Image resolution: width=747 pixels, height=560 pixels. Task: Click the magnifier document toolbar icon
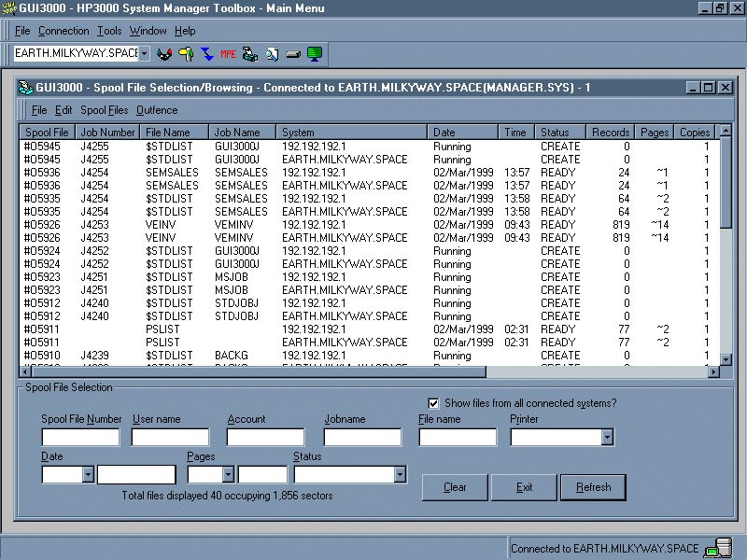click(272, 54)
